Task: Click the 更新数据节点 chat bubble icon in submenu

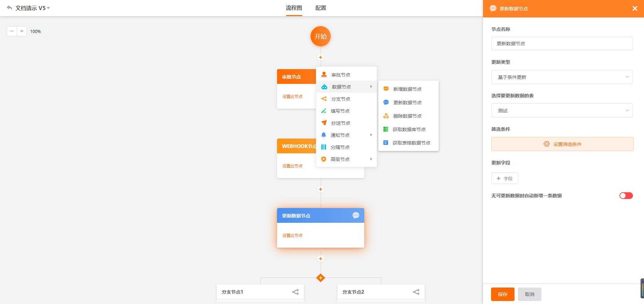Action: point(386,102)
